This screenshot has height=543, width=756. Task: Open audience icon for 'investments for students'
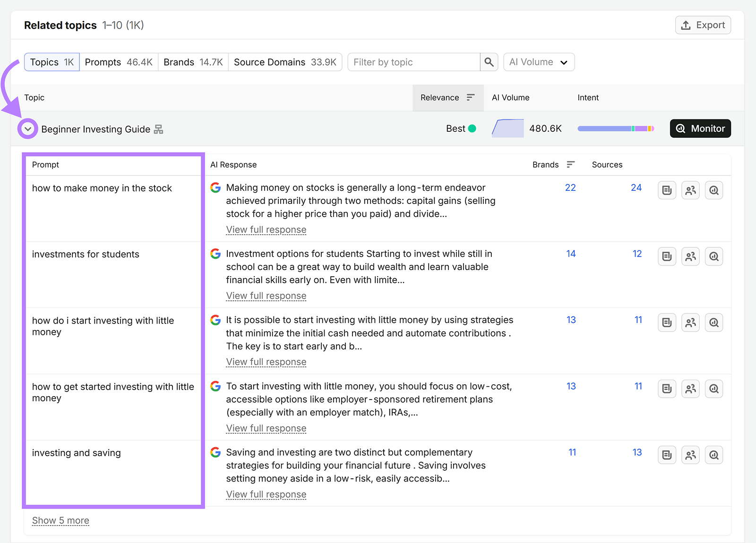coord(691,256)
